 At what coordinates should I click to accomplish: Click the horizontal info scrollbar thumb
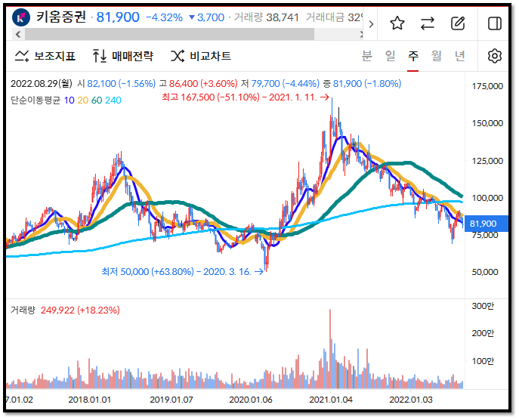(169, 34)
